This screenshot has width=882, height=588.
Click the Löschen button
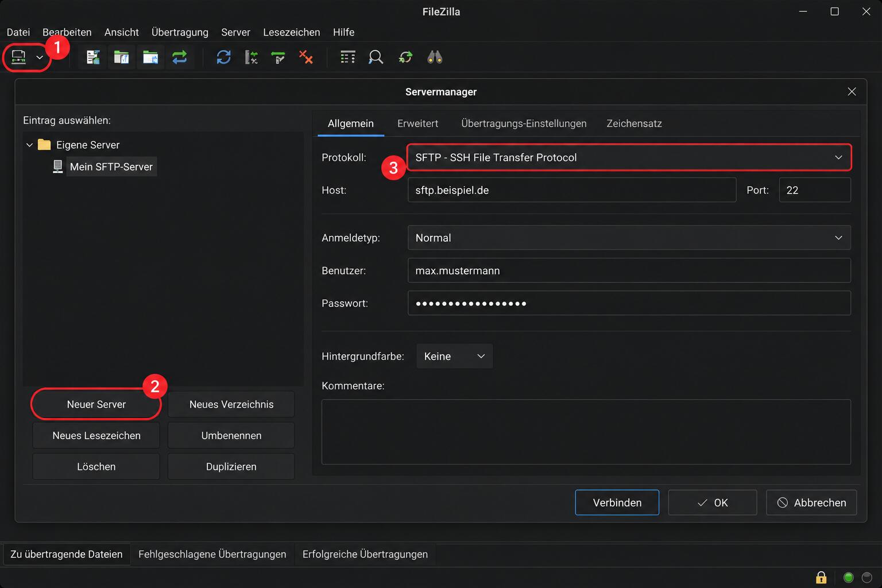coord(96,466)
